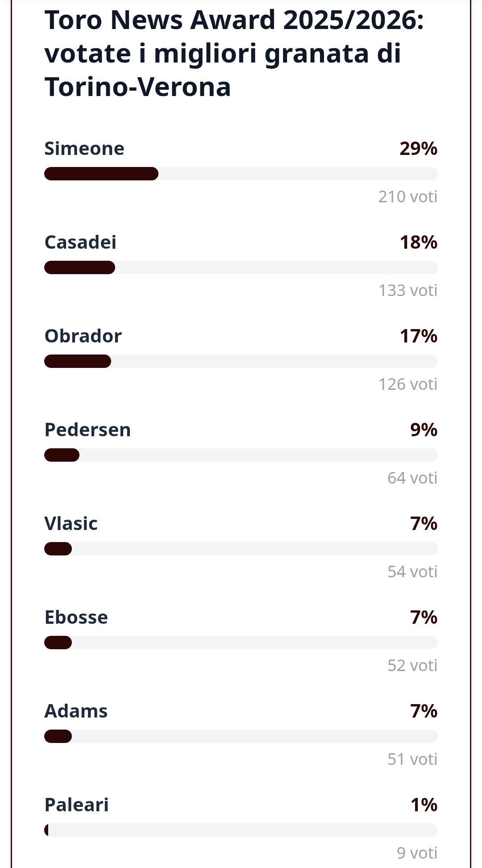This screenshot has width=482, height=868.
Task: Click the 9% percentage for Pedersen
Action: (x=424, y=430)
